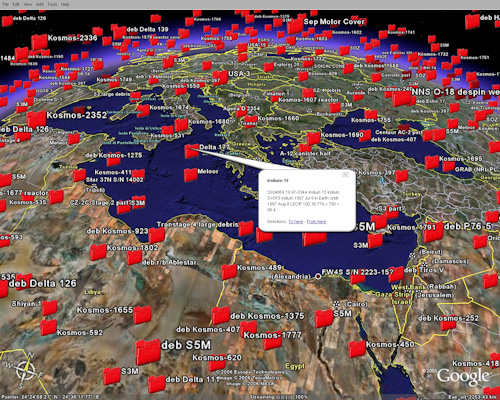500x400 pixels.
Task: Open the Tools menu
Action: 52,4
